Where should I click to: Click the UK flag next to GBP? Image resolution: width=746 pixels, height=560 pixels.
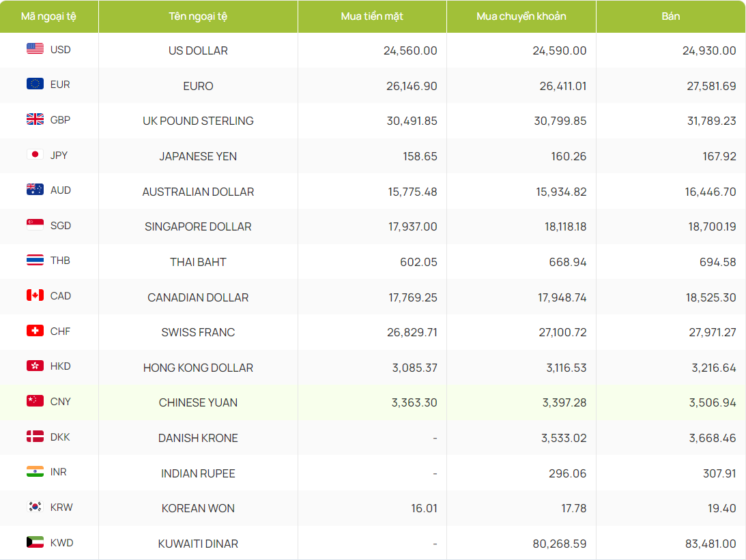click(x=35, y=119)
